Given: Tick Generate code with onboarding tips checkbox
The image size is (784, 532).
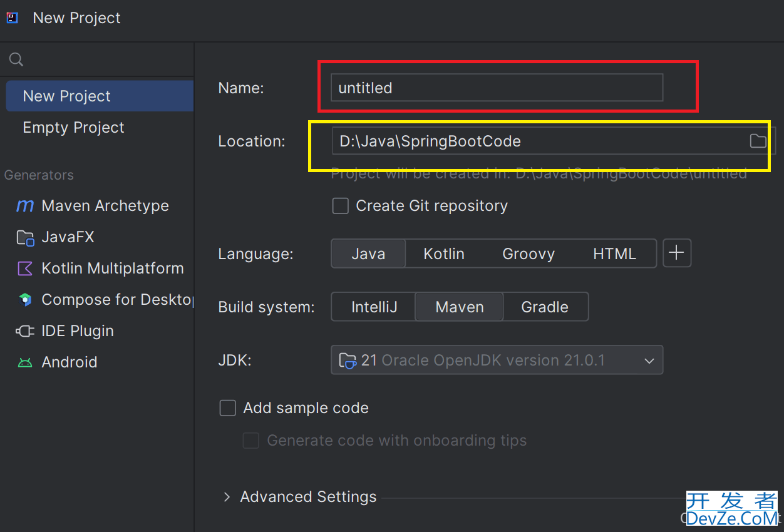Looking at the screenshot, I should coord(251,441).
